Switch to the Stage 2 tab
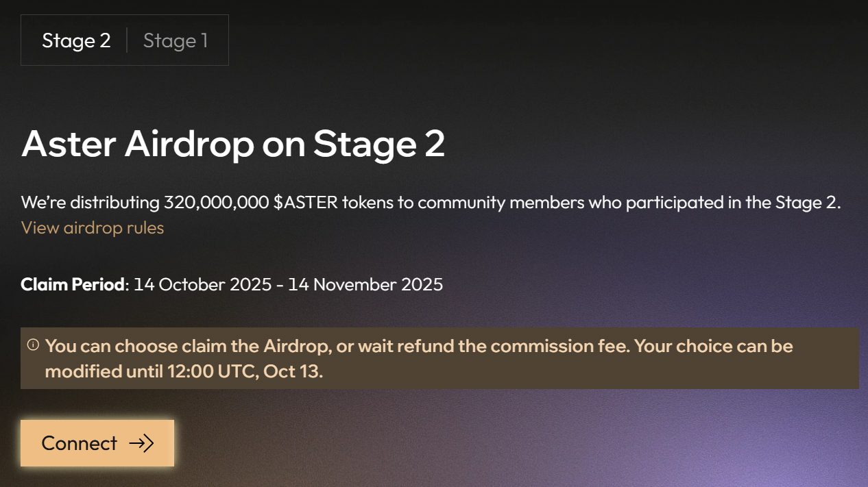Image resolution: width=868 pixels, height=487 pixels. 76,41
